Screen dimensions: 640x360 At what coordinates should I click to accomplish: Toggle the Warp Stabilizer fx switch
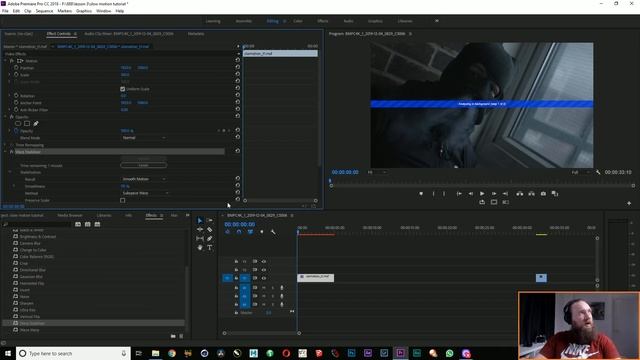click(11, 152)
